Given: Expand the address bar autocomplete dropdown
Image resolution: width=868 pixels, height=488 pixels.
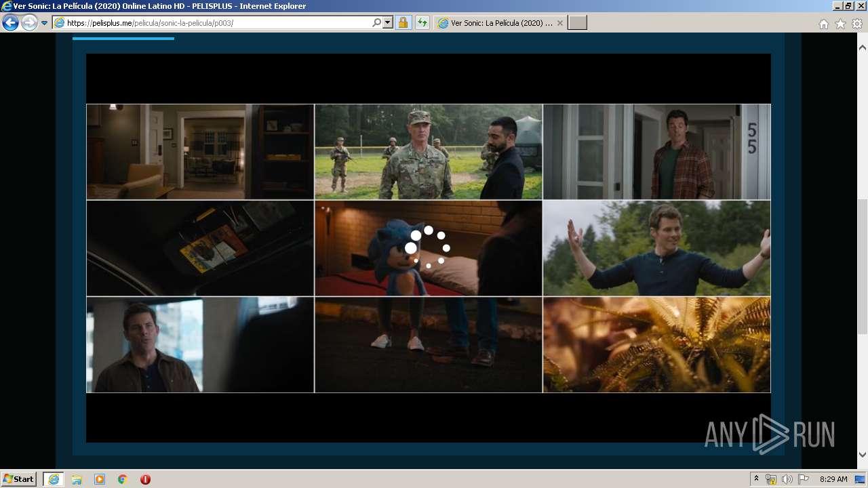Looking at the screenshot, I should click(388, 23).
